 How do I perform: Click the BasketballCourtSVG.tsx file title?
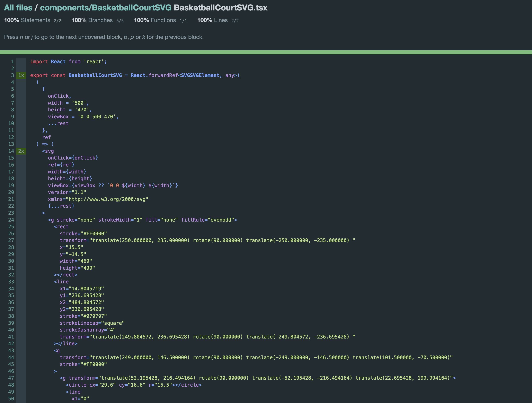(x=221, y=8)
